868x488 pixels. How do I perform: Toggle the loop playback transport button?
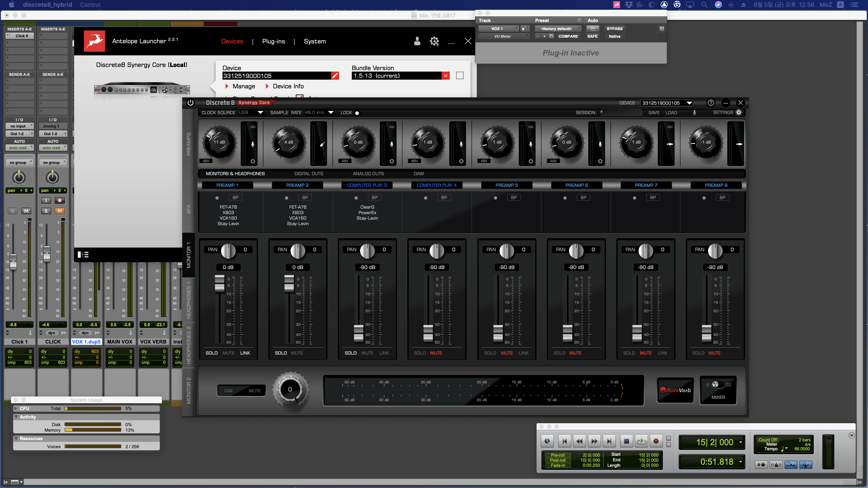tap(641, 441)
